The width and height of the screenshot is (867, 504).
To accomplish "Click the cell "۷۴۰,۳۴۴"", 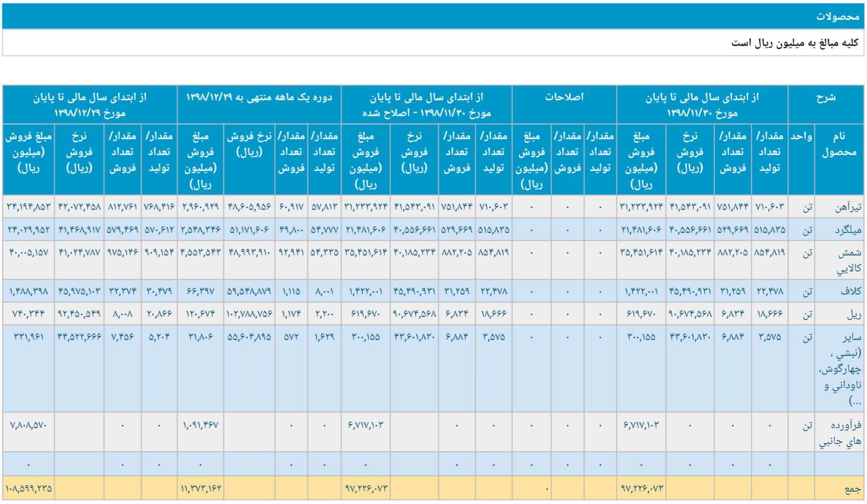I will 29,313.
